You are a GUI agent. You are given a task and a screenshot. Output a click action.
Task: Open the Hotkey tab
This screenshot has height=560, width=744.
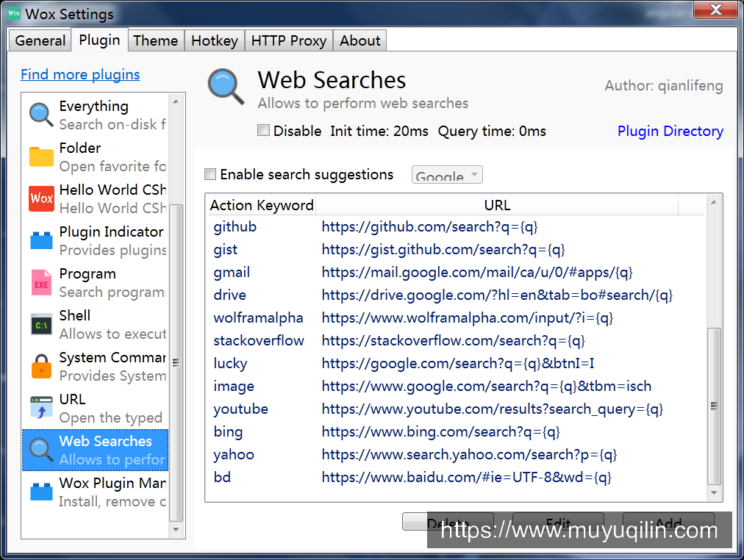215,40
